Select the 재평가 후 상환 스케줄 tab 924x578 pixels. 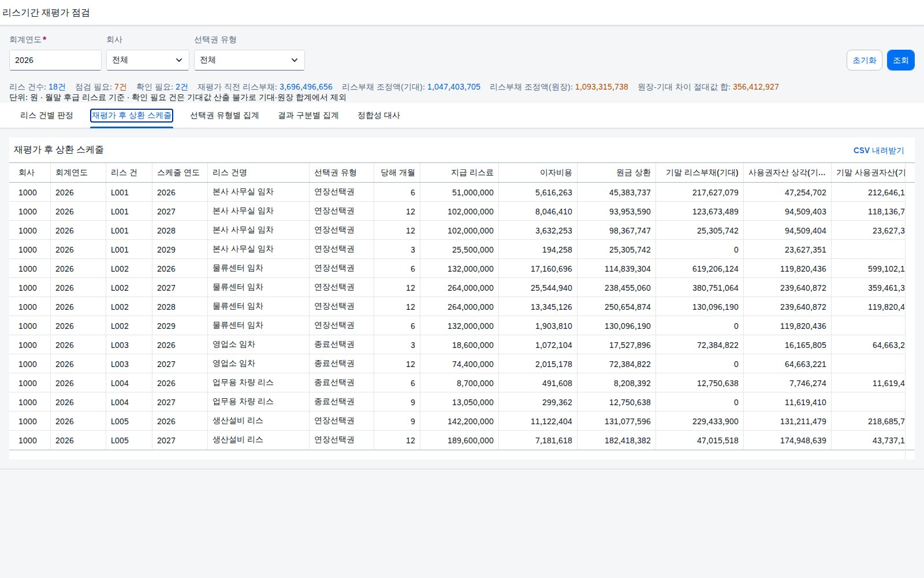tap(132, 116)
